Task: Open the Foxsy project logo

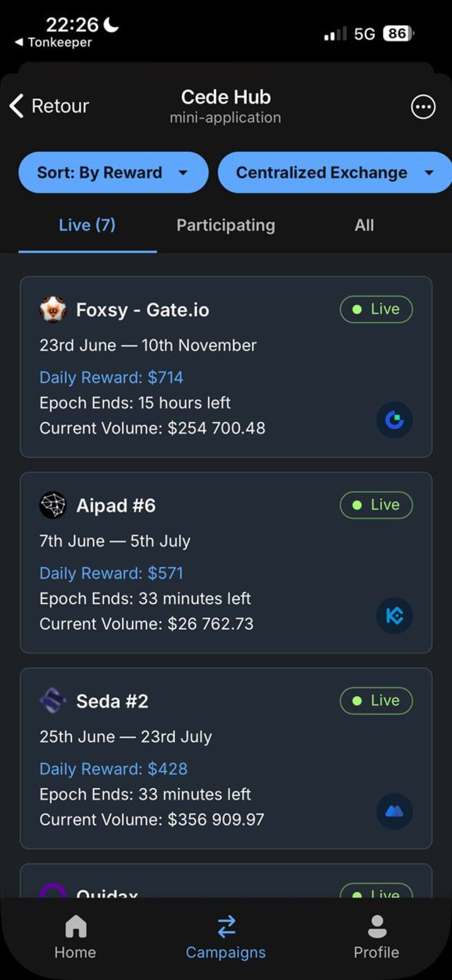Action: [54, 309]
